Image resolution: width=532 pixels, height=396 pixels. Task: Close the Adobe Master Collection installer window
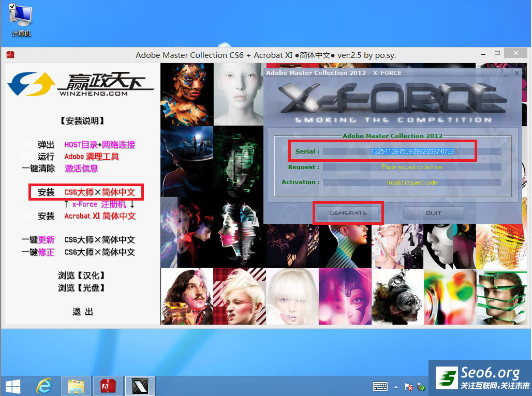[516, 53]
